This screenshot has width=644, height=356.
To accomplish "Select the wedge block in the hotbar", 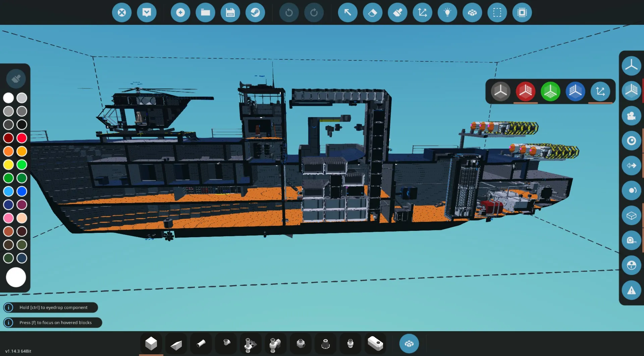I will click(x=176, y=344).
